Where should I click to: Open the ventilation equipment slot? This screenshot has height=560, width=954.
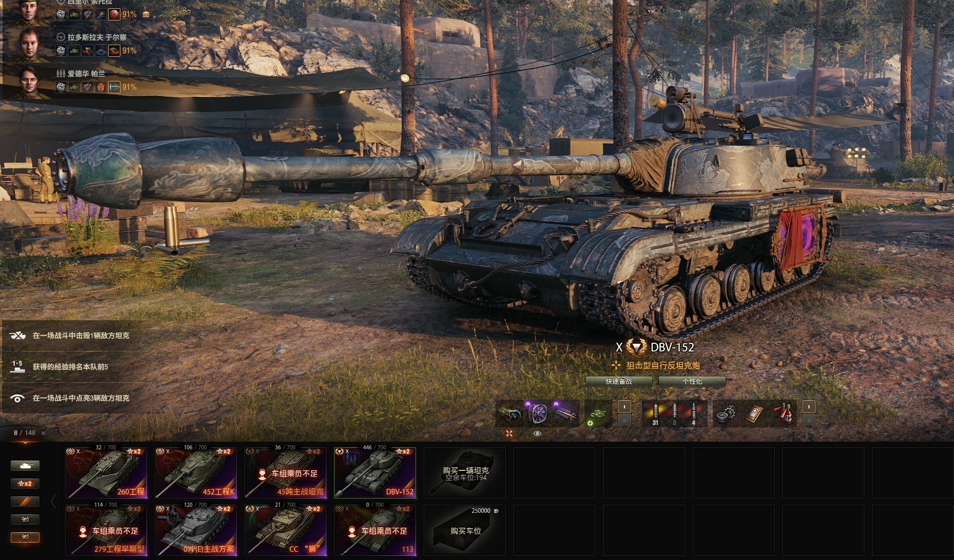tap(537, 413)
